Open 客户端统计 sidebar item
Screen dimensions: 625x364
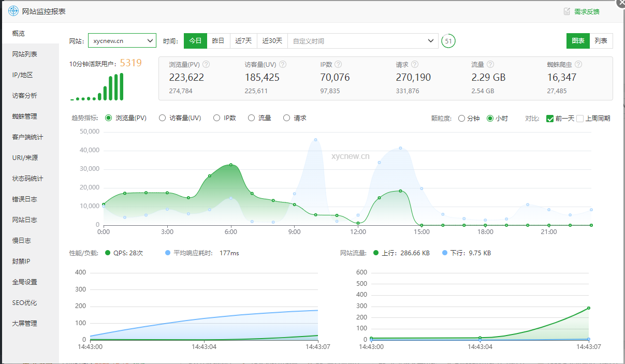tap(30, 137)
